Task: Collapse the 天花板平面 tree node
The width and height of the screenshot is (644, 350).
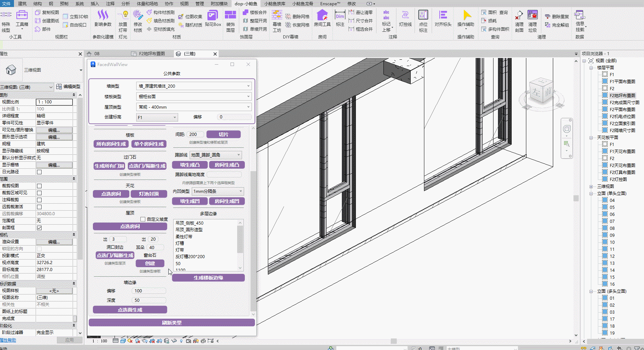Action: pyautogui.click(x=591, y=138)
